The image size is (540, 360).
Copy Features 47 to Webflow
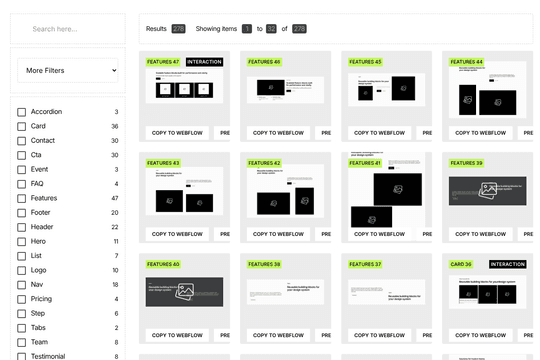[x=177, y=133]
